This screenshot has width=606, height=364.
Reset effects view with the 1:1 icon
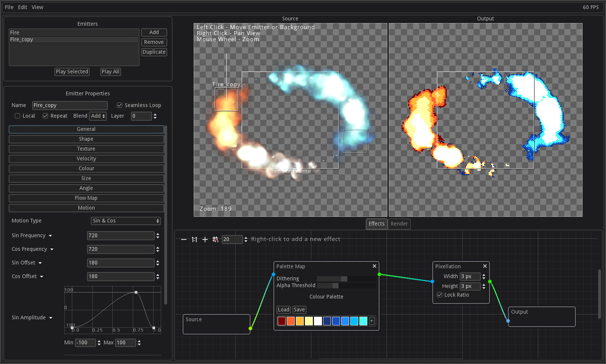tap(194, 239)
